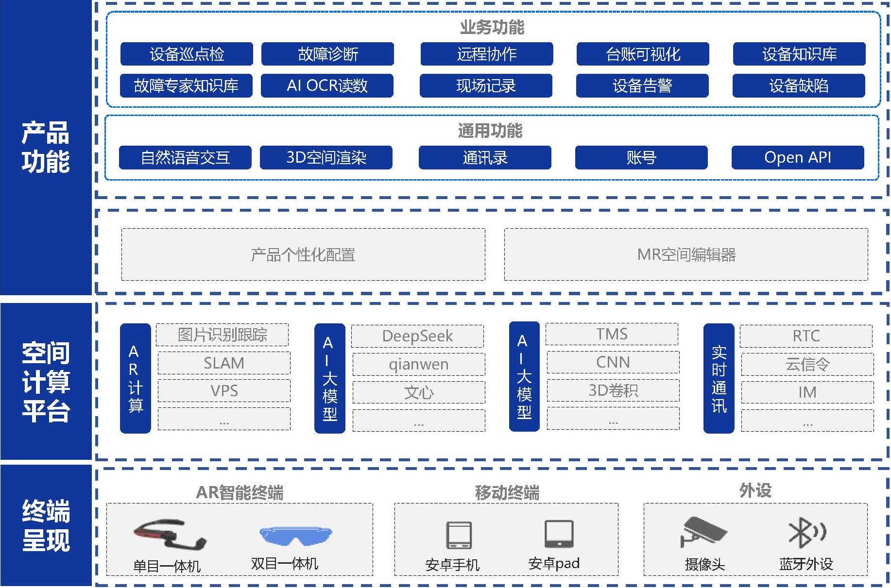Click the 蓝牙外设 Bluetooth icon
This screenshot has width=891, height=588.
806,533
